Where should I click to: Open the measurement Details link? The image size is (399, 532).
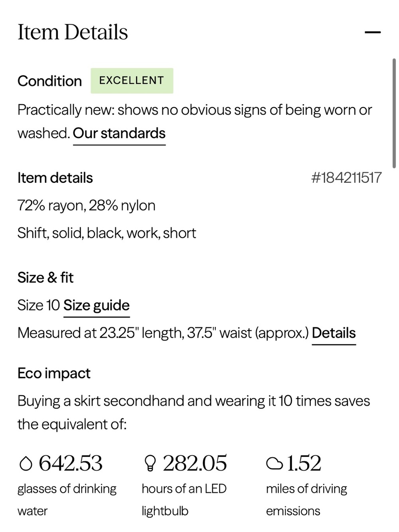tap(334, 333)
